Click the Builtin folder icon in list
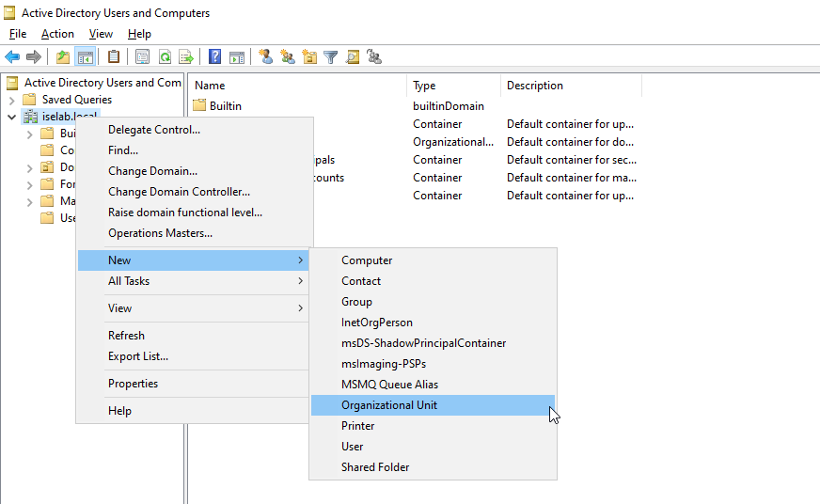The height and width of the screenshot is (504, 820). 199,105
